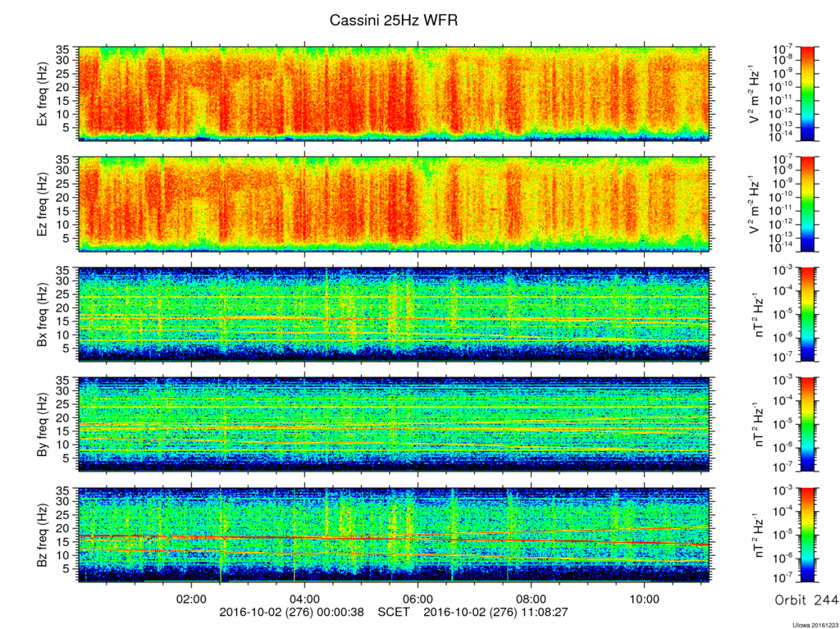Click the 'By freq (Hz)' axis label
840x629 pixels.
(x=43, y=425)
